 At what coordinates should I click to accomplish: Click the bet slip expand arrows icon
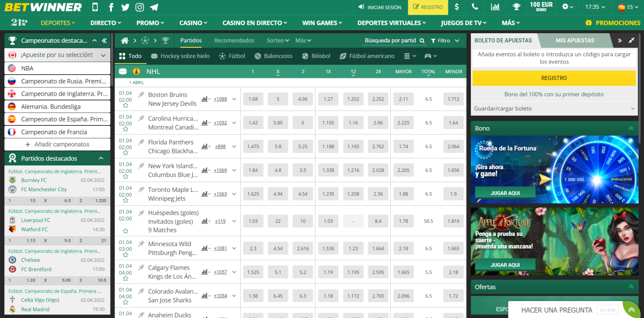point(631,40)
